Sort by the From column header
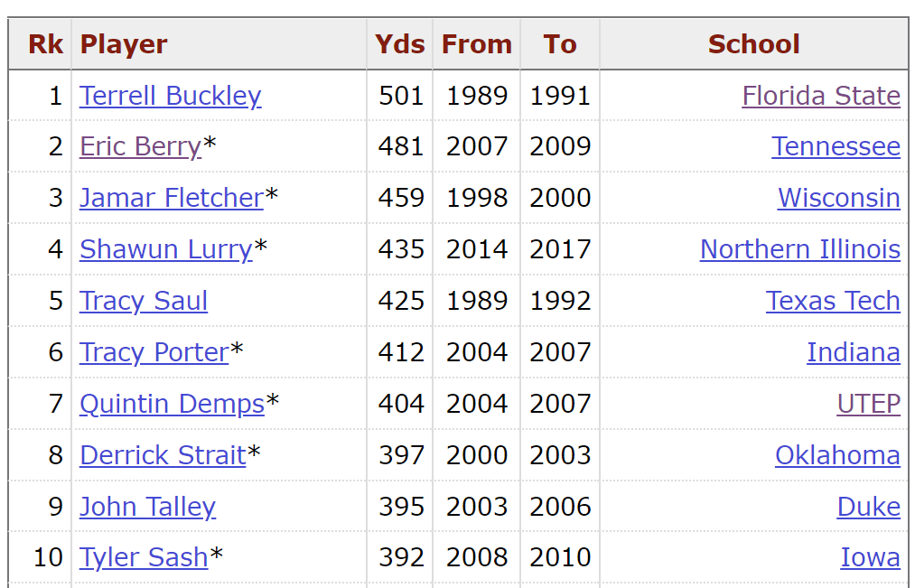Viewport: 915px width, 588px height. pos(477,44)
